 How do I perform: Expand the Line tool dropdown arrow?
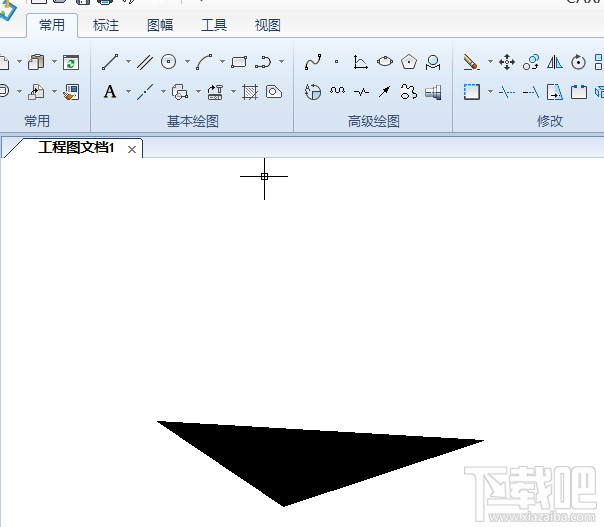point(128,61)
